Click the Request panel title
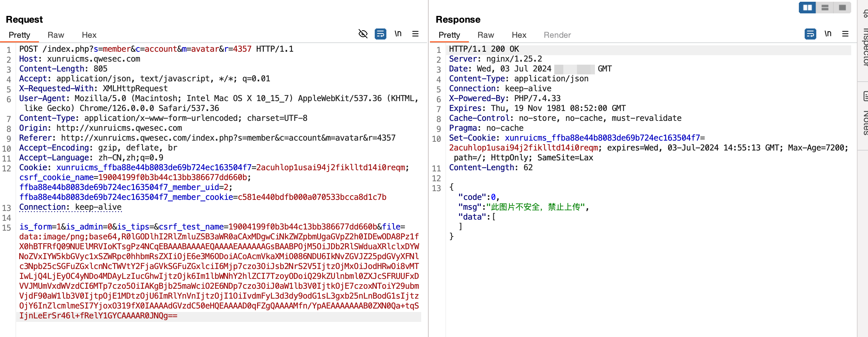Image resolution: width=868 pixels, height=337 pixels. click(x=24, y=19)
